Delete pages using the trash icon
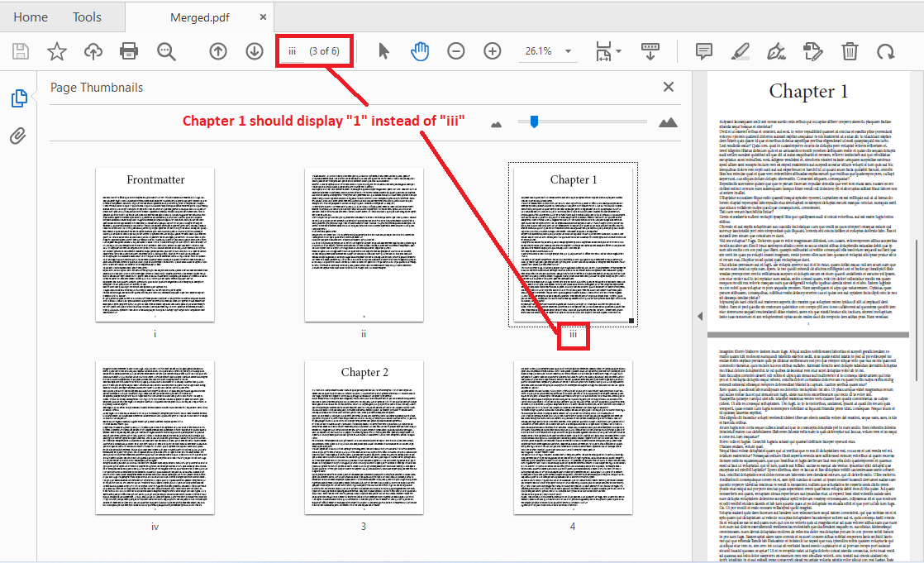This screenshot has height=563, width=924. click(x=850, y=50)
